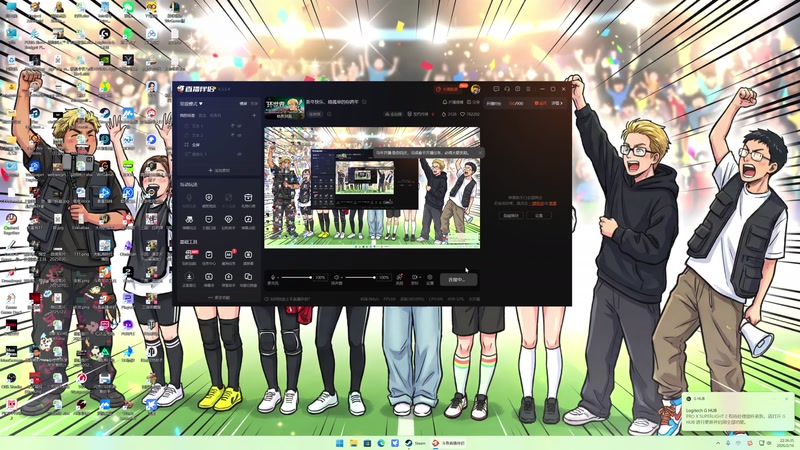Image resolution: width=800 pixels, height=450 pixels.
Task: Select the second scene tab
Action: click(x=203, y=115)
